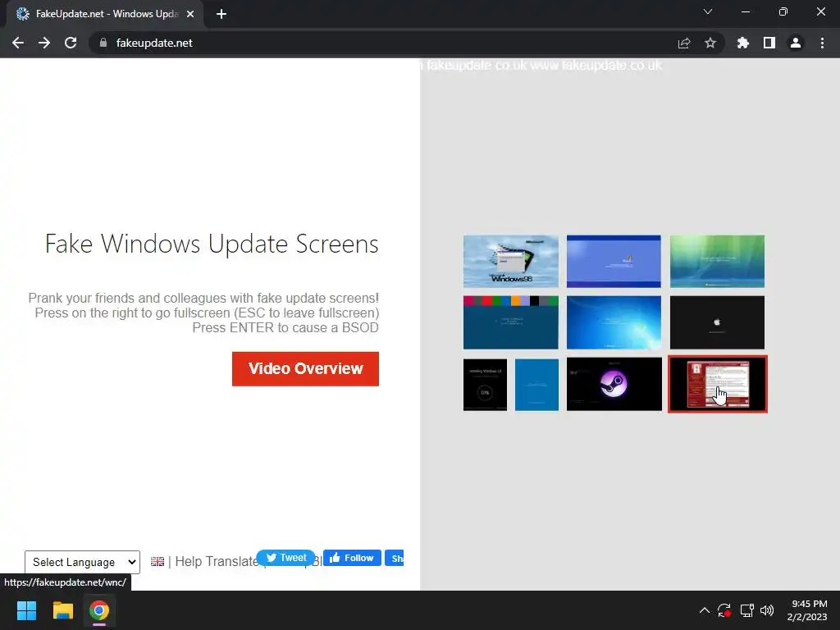Launch the thumbnail with colored stripes on top

point(510,322)
